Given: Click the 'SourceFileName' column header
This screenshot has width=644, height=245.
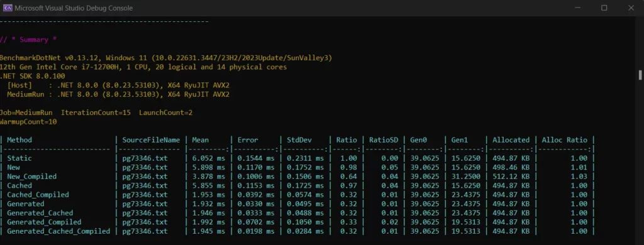Looking at the screenshot, I should tap(151, 140).
